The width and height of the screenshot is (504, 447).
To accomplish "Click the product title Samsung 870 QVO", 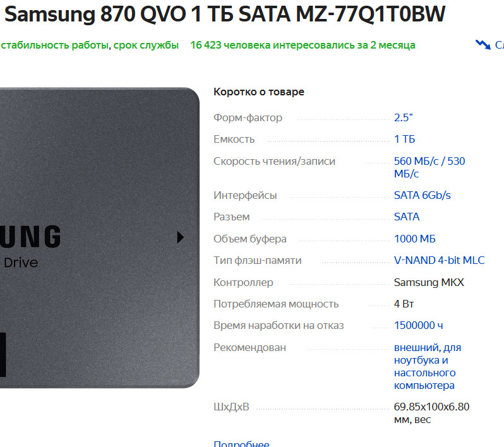I will 225,14.
